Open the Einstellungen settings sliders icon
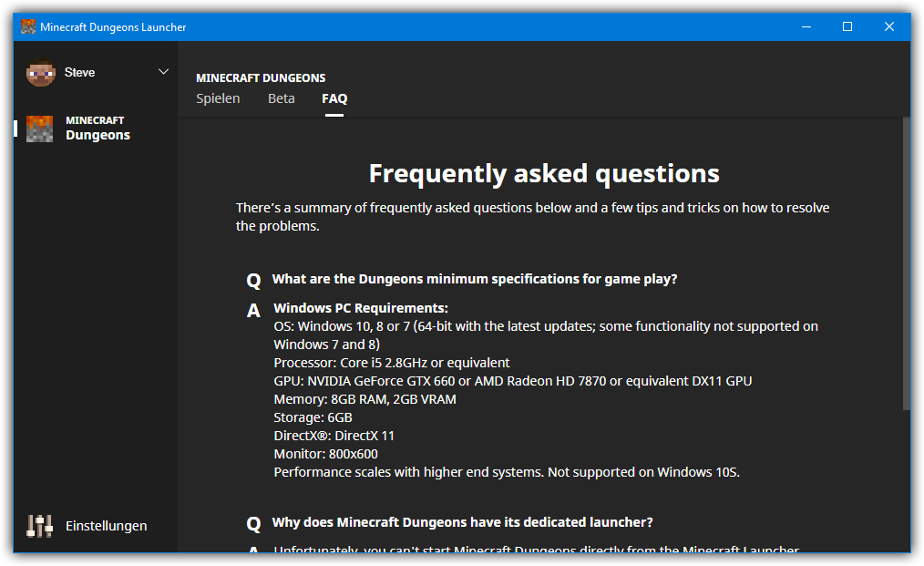 click(39, 526)
